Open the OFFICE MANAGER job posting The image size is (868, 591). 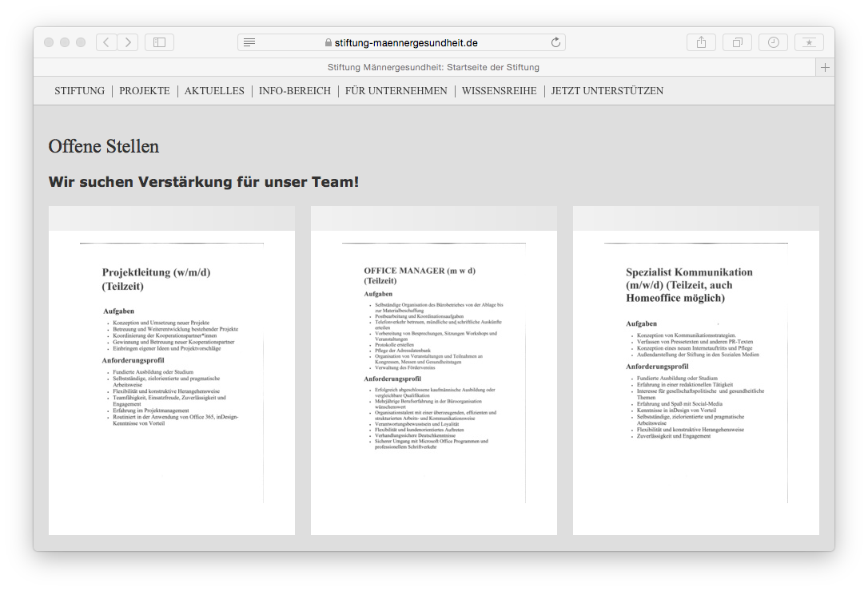coord(434,371)
